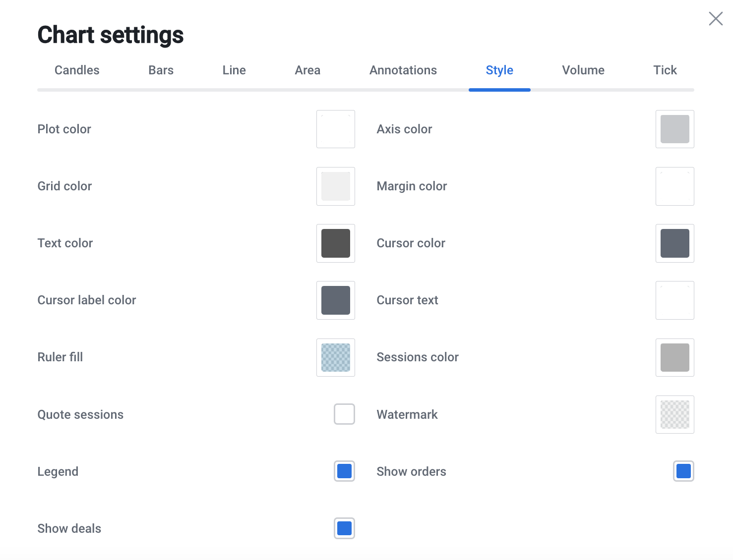Select the Line tab
This screenshot has height=560, width=733.
(x=234, y=70)
